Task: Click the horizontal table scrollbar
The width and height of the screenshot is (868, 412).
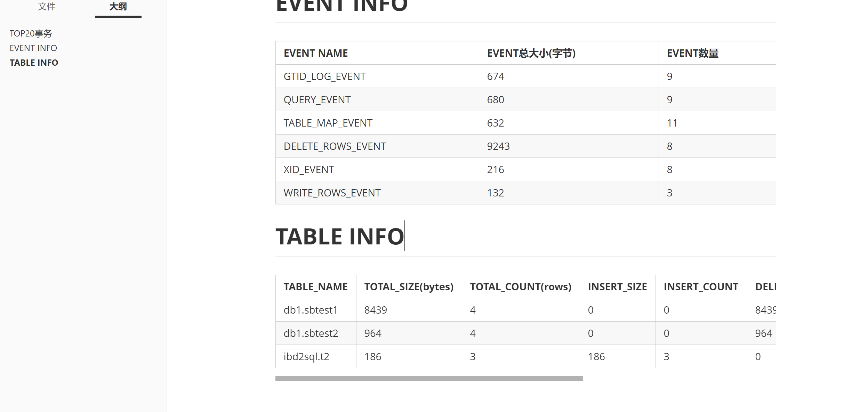Action: [x=429, y=379]
